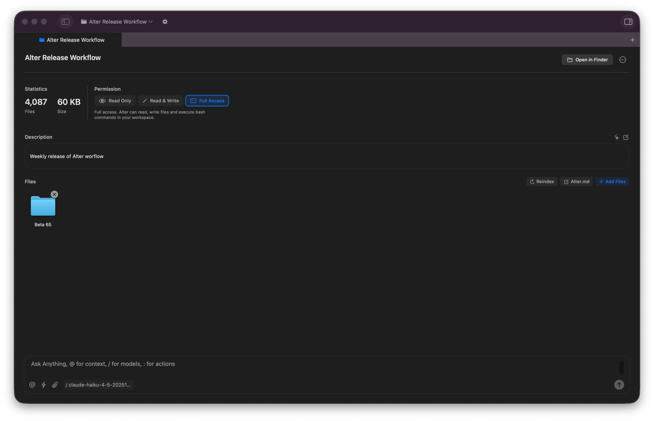Click the prompt field scrollbar handle

point(621,367)
